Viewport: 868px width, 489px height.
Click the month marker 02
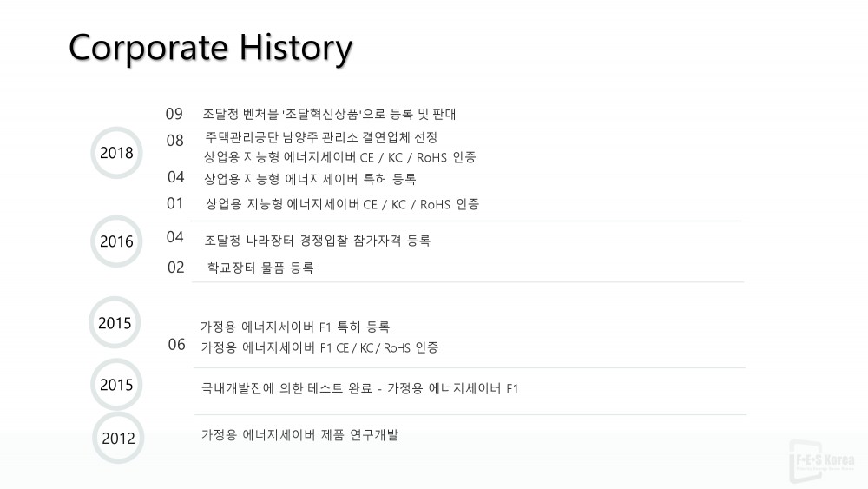coord(176,268)
